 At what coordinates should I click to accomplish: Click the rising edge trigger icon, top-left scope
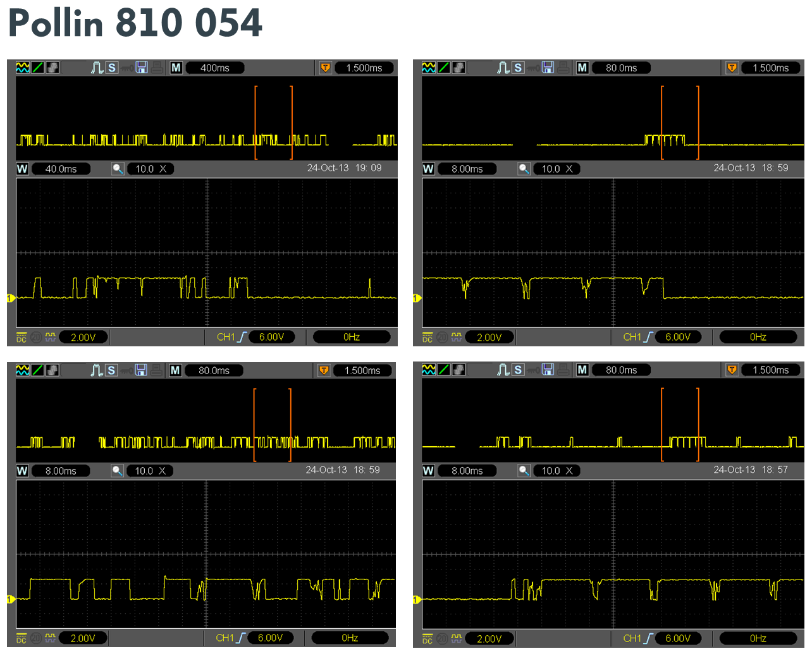click(x=242, y=337)
